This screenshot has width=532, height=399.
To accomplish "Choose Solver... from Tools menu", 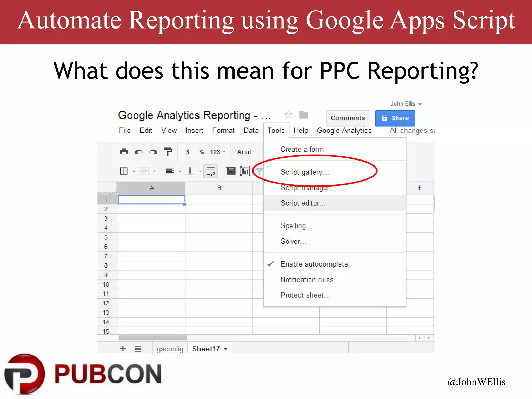I will click(335, 241).
